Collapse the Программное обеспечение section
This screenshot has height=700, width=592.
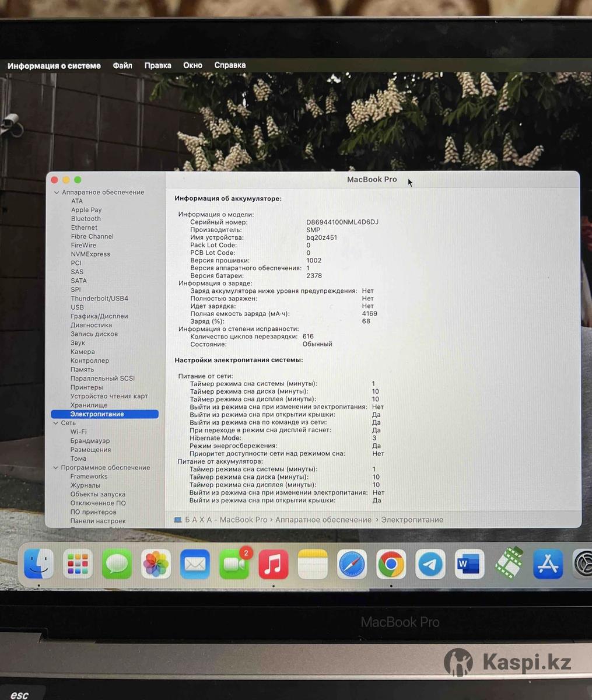[56, 468]
